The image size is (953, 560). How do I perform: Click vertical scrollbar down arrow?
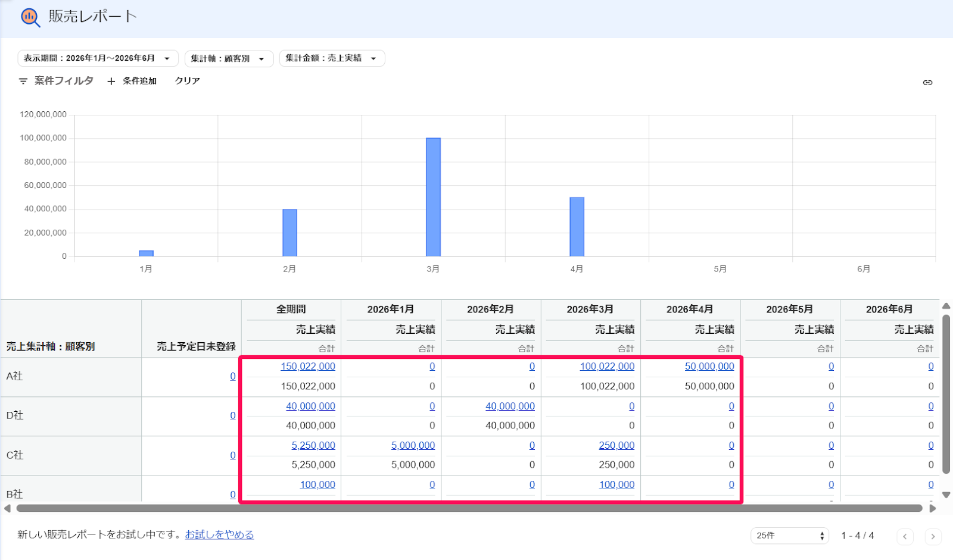click(x=946, y=495)
